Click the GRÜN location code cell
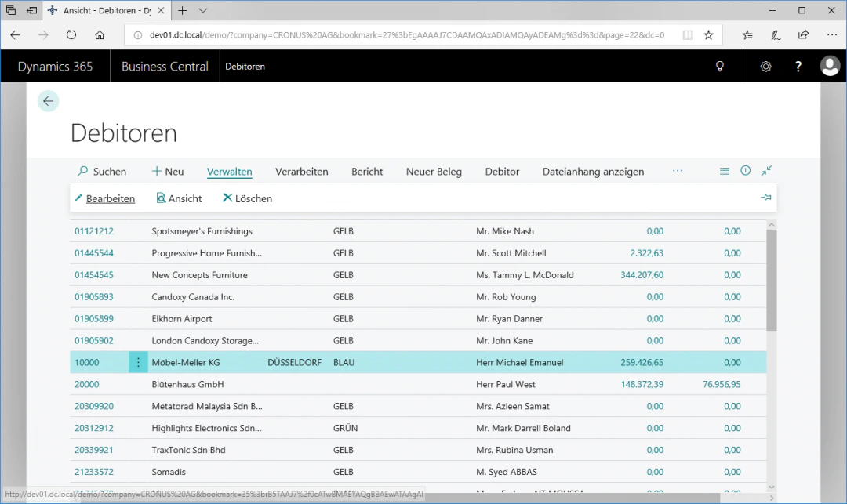Screen dimensions: 847x504 coord(345,428)
